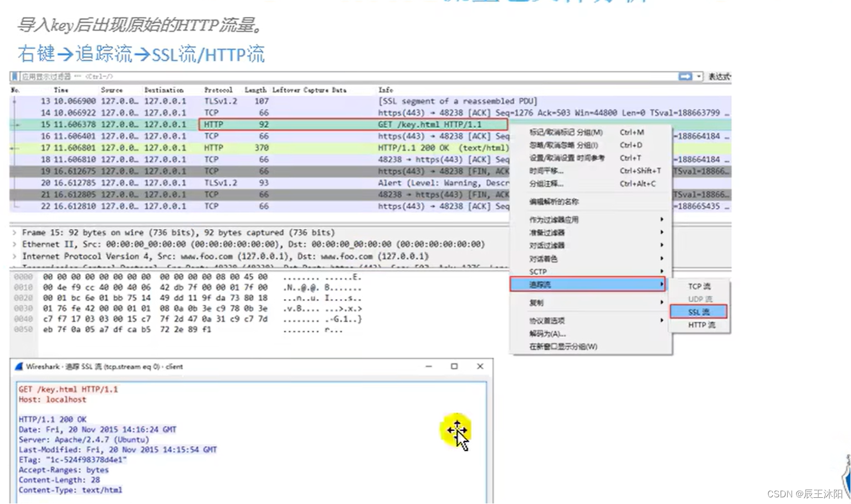Select packet 20 TLSv1.2 Alert row

[259, 183]
